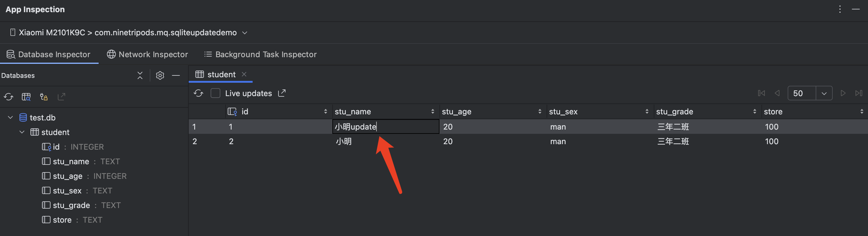Close the student table tab
The height and width of the screenshot is (236, 868).
(244, 75)
